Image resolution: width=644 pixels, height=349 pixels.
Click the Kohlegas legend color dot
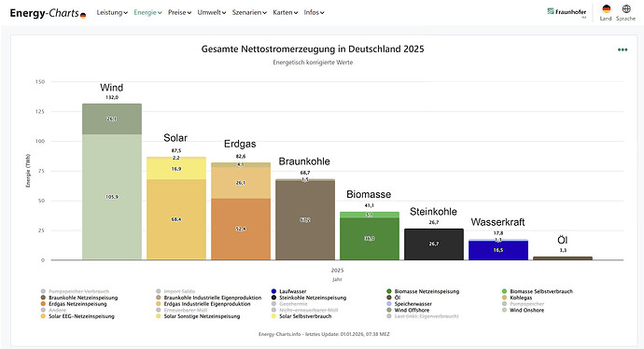coord(504,298)
